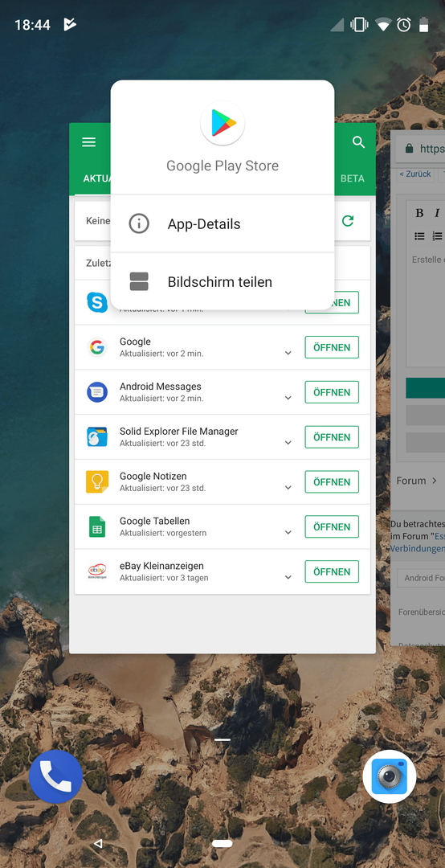Open eBay Kleinanzeigen via ÖFFNEN button
445x868 pixels.
coord(332,572)
